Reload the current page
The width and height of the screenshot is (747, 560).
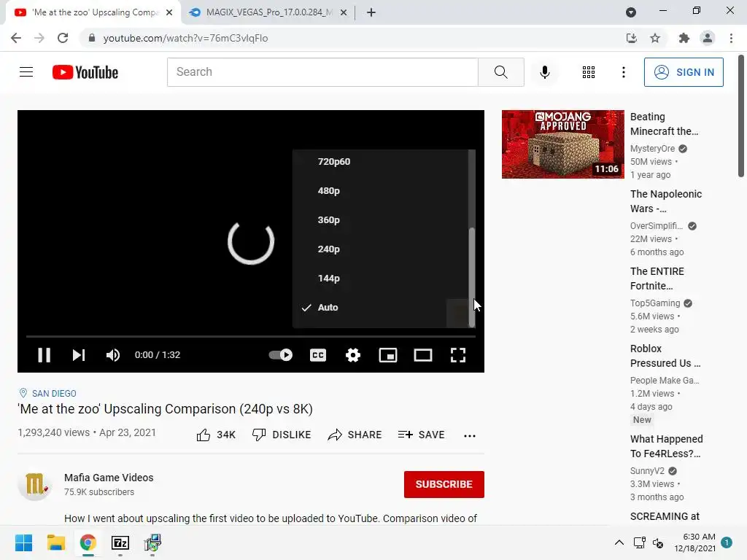click(x=63, y=38)
